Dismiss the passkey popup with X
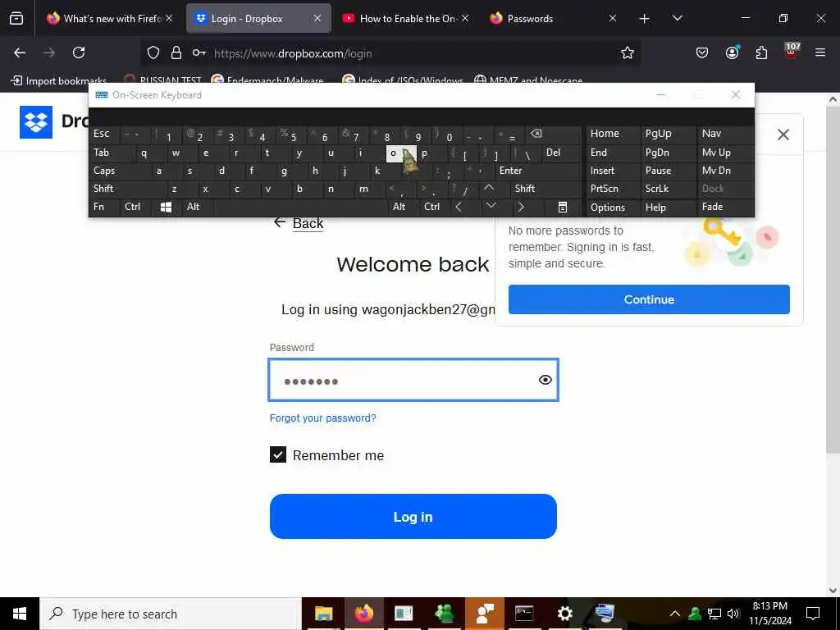Viewport: 840px width, 630px height. tap(783, 135)
